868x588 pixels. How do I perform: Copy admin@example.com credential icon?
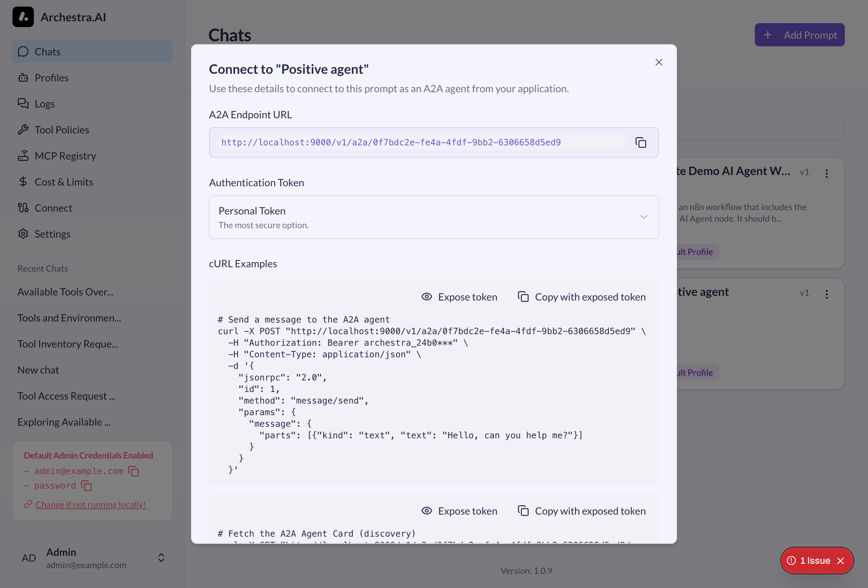coord(134,471)
